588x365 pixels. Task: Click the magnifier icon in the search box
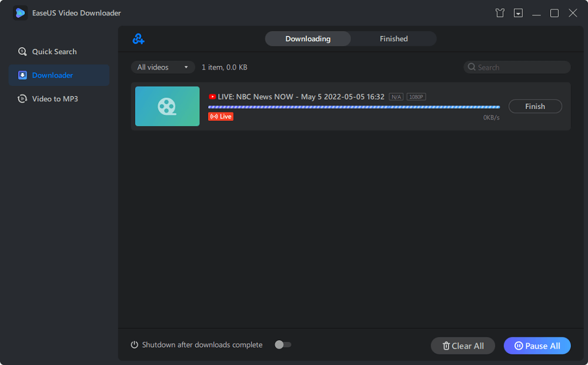click(472, 67)
